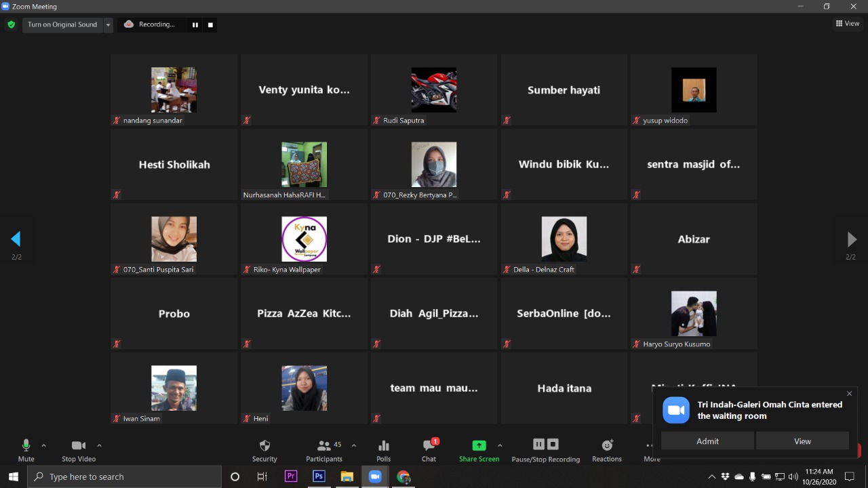Click Pause/Stop Recording in the toolbar
This screenshot has height=488, width=868.
[546, 451]
